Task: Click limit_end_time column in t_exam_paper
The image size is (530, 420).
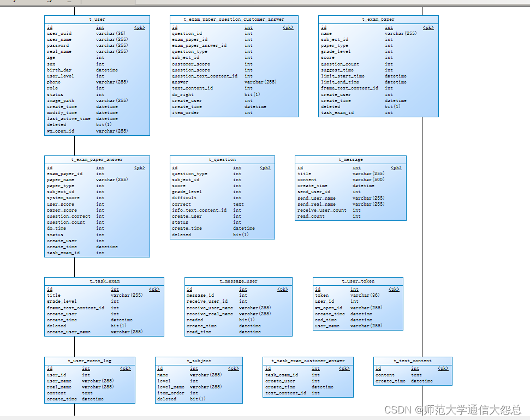Action: point(340,82)
